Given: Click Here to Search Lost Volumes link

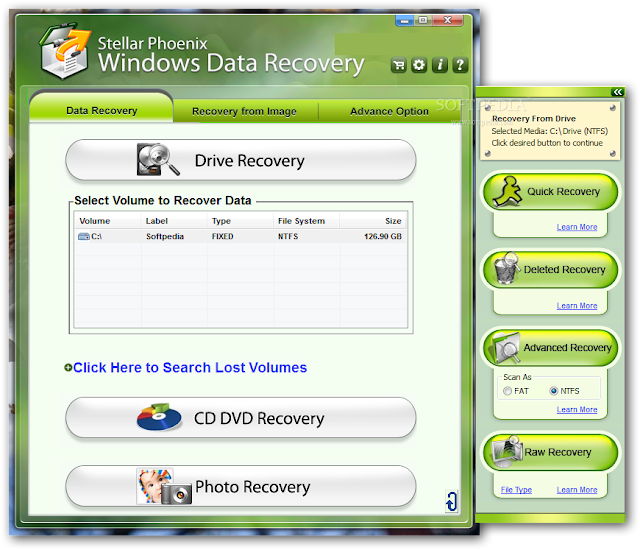Looking at the screenshot, I should point(190,368).
